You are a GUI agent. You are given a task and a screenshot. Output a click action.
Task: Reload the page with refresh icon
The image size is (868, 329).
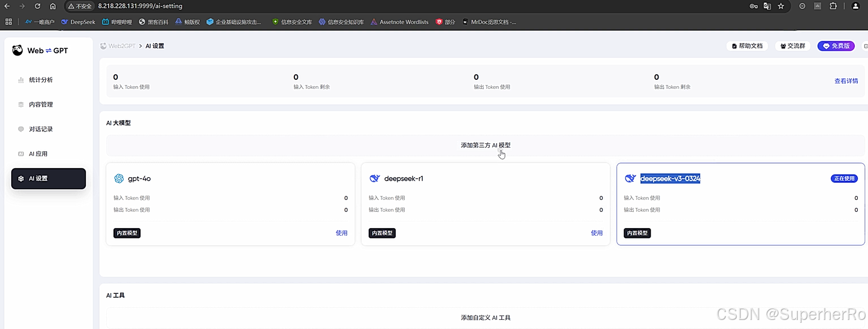click(x=37, y=6)
